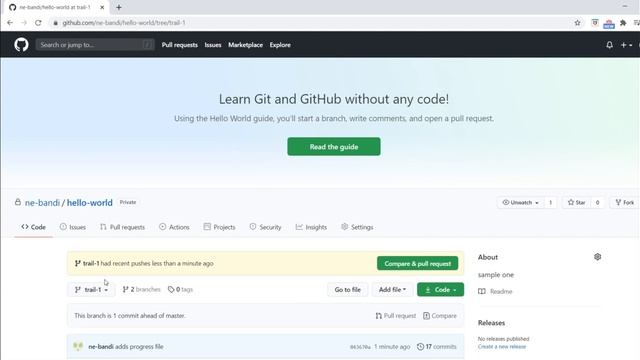The image size is (640, 360).
Task: Open GitHub home via Octocat logo
Action: point(21,44)
